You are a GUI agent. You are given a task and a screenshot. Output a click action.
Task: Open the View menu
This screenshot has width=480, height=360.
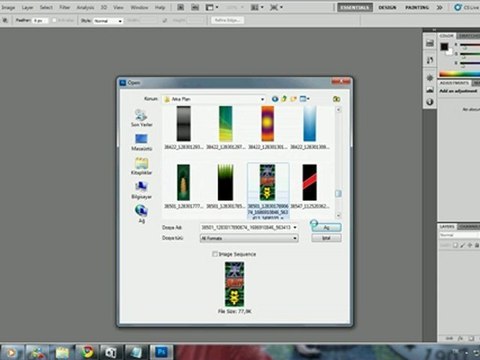(118, 7)
